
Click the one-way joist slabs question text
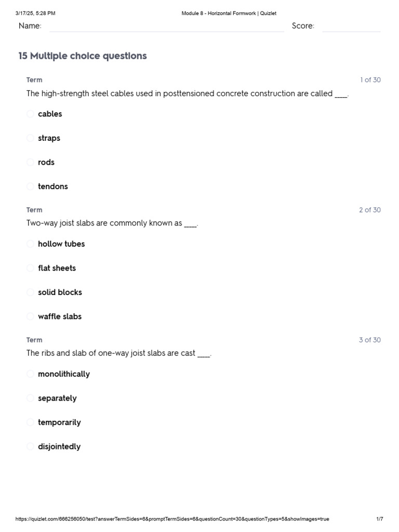click(x=119, y=353)
